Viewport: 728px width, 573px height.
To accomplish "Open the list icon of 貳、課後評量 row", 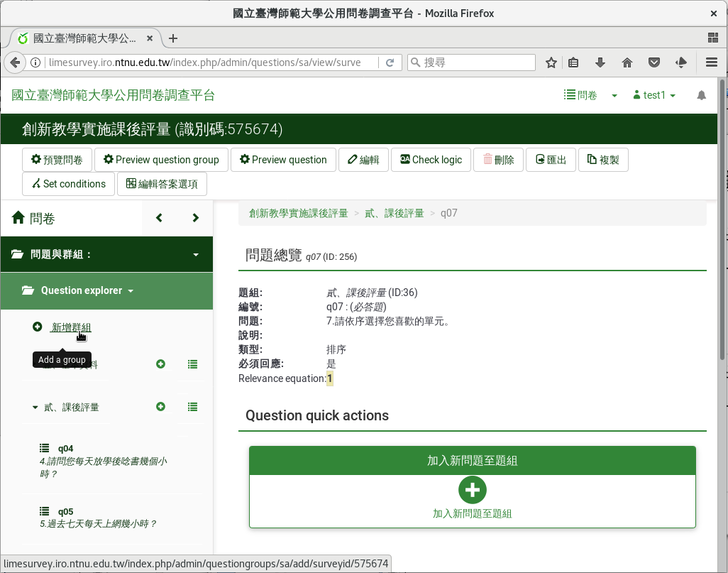I will (193, 407).
